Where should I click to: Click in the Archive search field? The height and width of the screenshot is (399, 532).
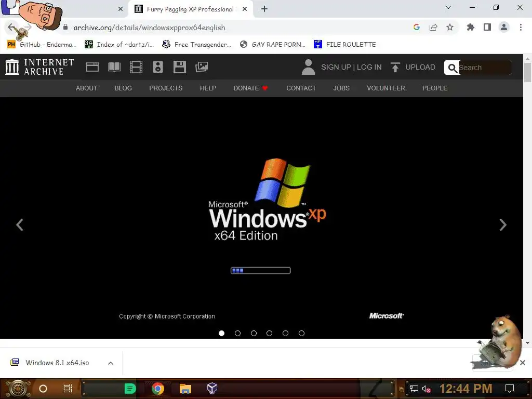[x=485, y=68]
